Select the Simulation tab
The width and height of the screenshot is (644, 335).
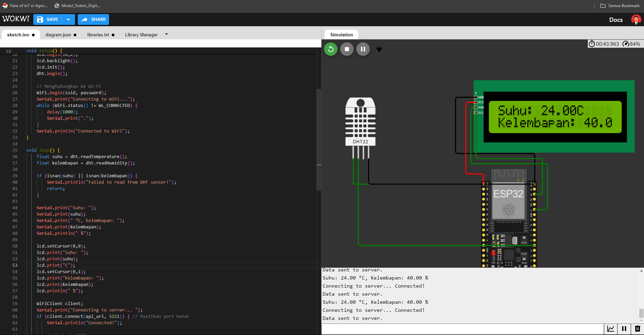click(342, 35)
